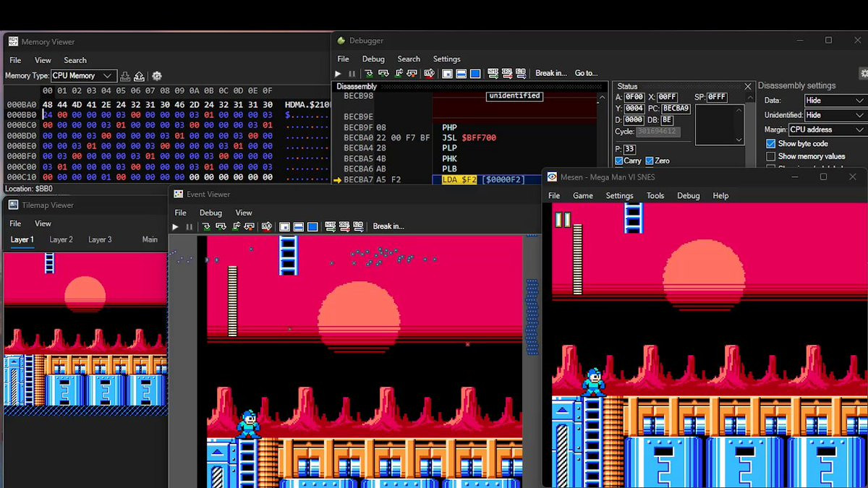This screenshot has height=488, width=868.
Task: Open the Data Hide dropdown
Action: point(835,100)
